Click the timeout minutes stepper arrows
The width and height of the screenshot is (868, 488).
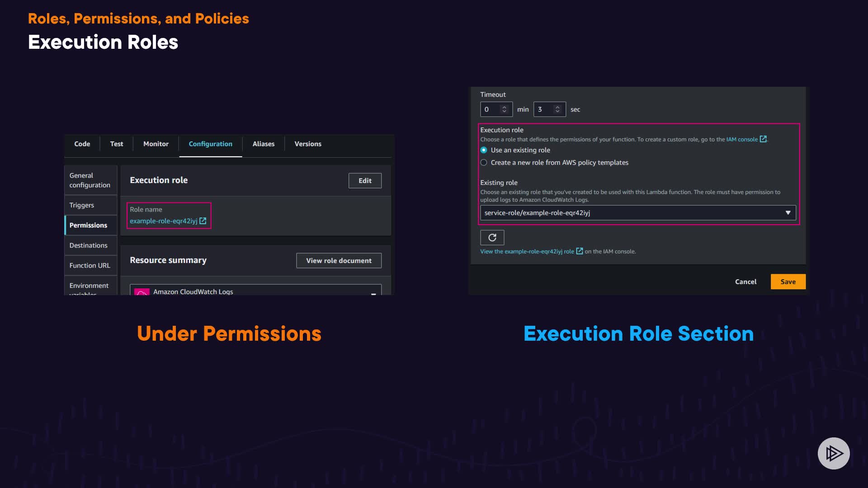504,109
